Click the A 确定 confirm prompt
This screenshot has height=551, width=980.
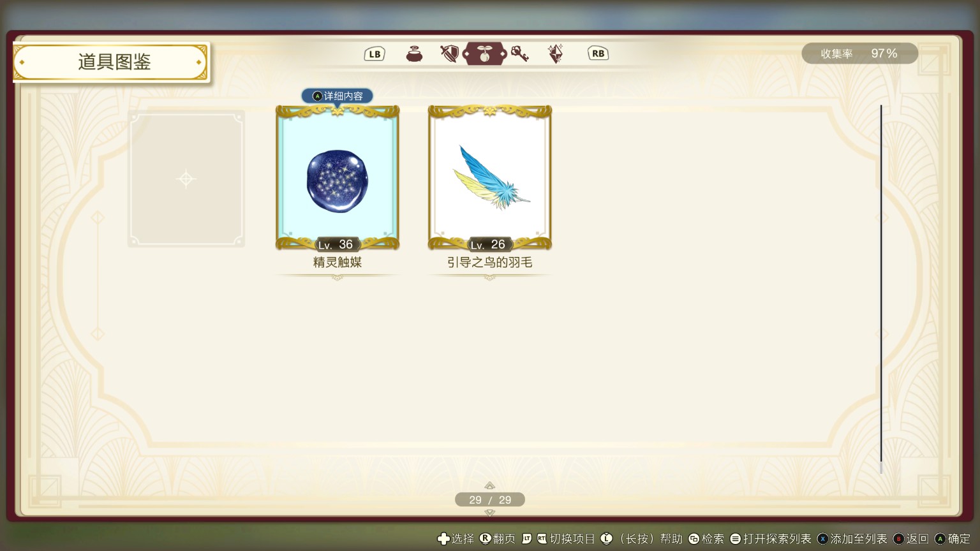tap(952, 539)
